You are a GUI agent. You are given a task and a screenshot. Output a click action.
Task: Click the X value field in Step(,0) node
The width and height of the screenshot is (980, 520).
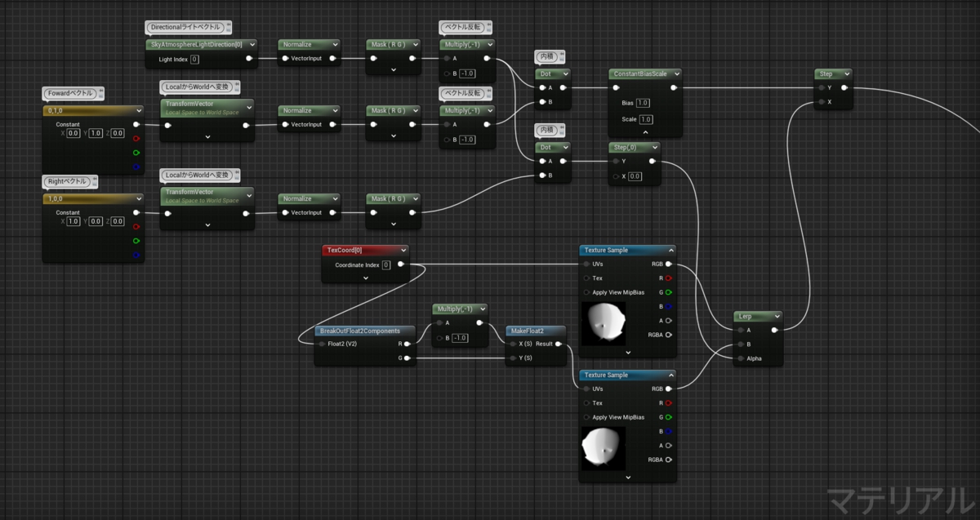(635, 176)
